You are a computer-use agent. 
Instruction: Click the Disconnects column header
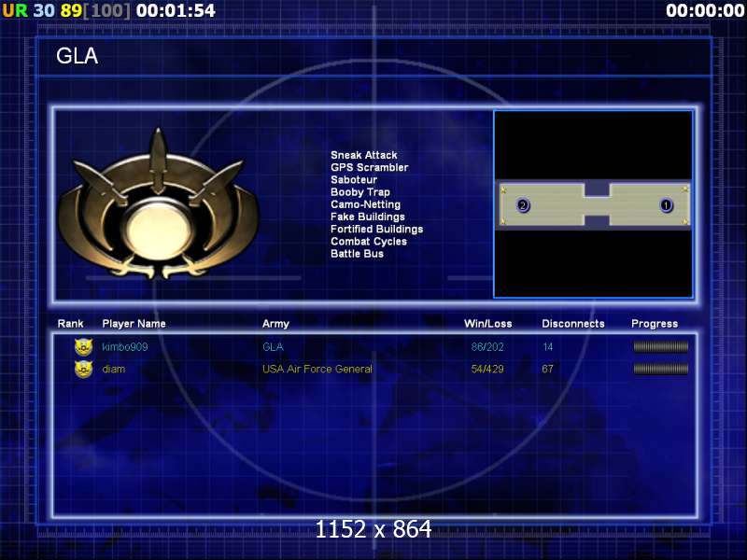tap(573, 324)
